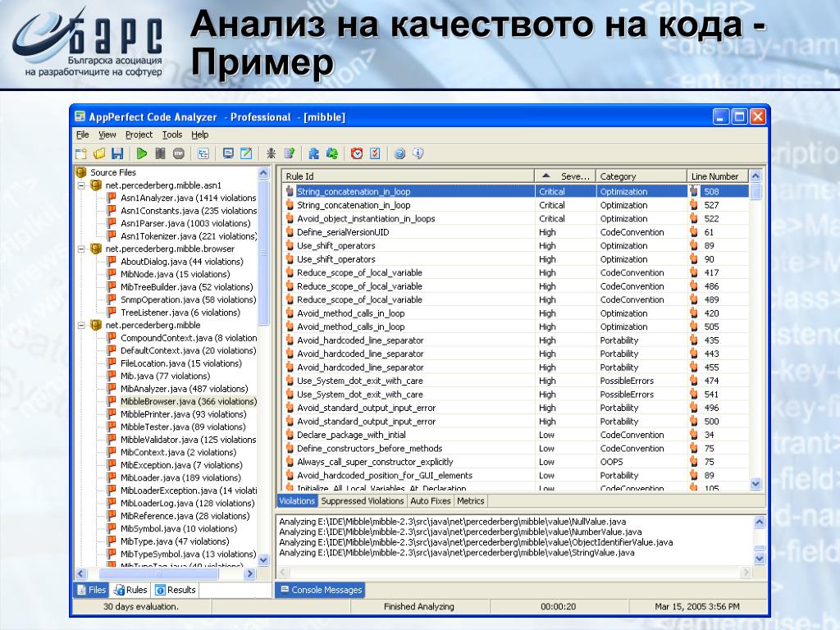Open the Tools menu
Screen dimensions: 840x630
[172, 135]
